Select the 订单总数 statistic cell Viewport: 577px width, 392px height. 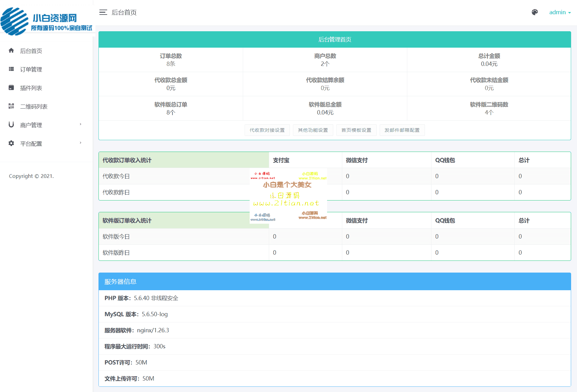point(170,60)
